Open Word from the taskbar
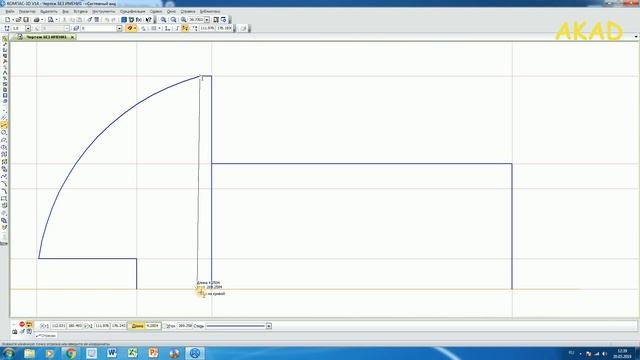Image resolution: width=640 pixels, height=360 pixels. [112, 353]
